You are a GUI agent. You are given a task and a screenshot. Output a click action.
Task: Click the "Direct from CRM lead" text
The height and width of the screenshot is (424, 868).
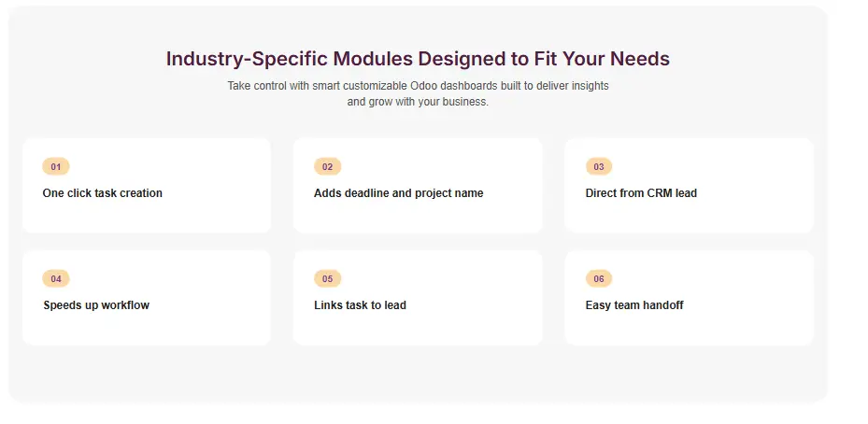click(641, 193)
